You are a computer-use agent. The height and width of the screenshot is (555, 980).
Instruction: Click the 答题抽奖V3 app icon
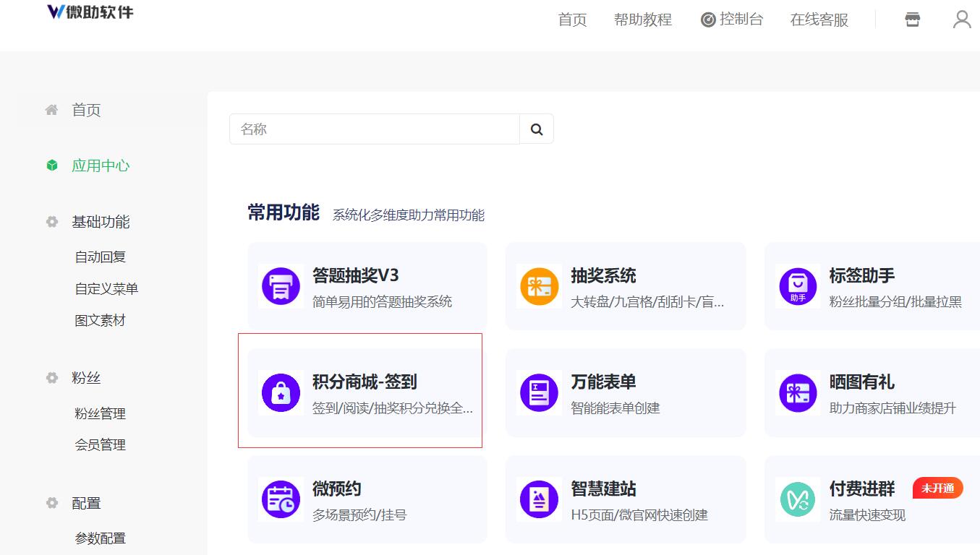pos(281,287)
